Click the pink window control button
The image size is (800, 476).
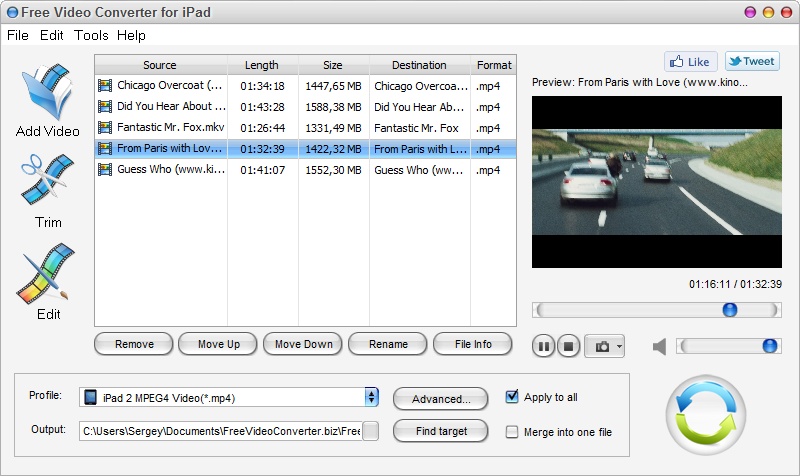(750, 12)
